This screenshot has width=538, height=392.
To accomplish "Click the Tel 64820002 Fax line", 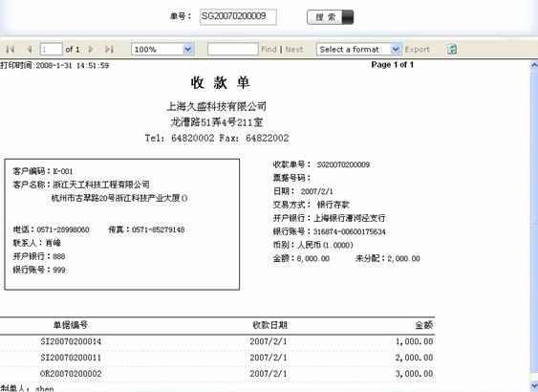I will (x=217, y=138).
